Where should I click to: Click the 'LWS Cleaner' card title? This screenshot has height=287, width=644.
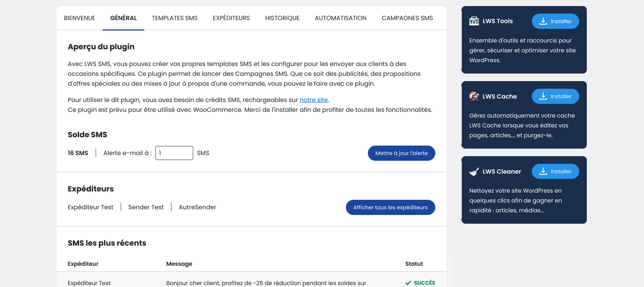pyautogui.click(x=502, y=171)
